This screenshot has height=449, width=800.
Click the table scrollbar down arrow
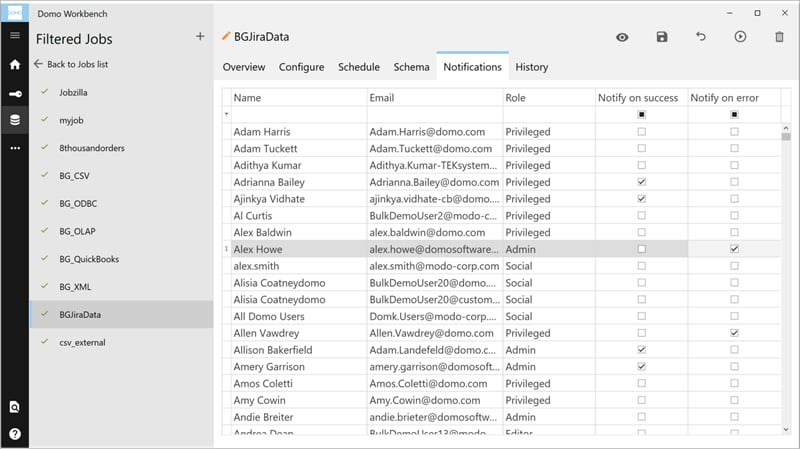(x=786, y=430)
